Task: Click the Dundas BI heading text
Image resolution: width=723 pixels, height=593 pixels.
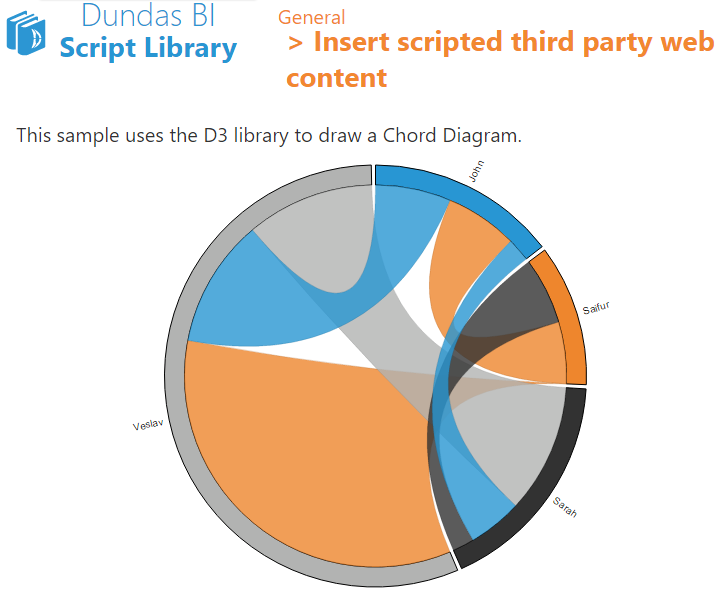Action: [x=148, y=15]
